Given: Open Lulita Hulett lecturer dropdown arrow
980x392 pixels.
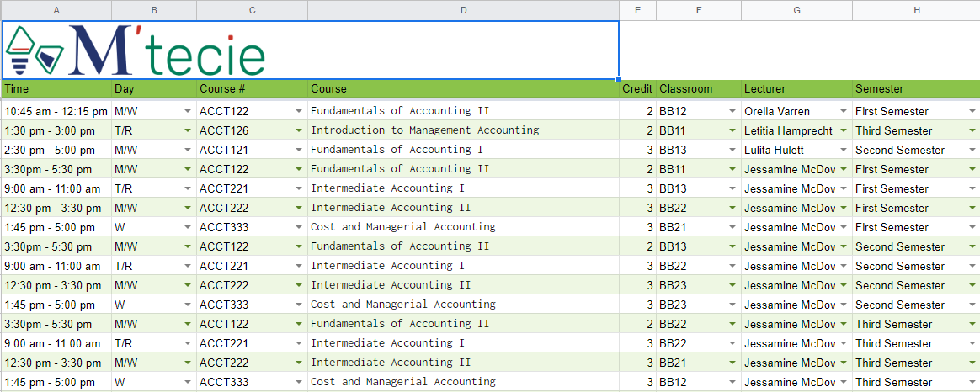Looking at the screenshot, I should [x=844, y=151].
